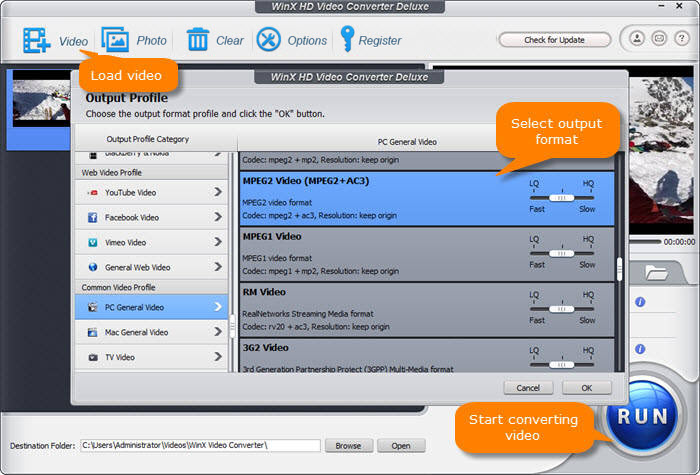700x475 pixels.
Task: Select the RM Video profile
Action: 427,310
